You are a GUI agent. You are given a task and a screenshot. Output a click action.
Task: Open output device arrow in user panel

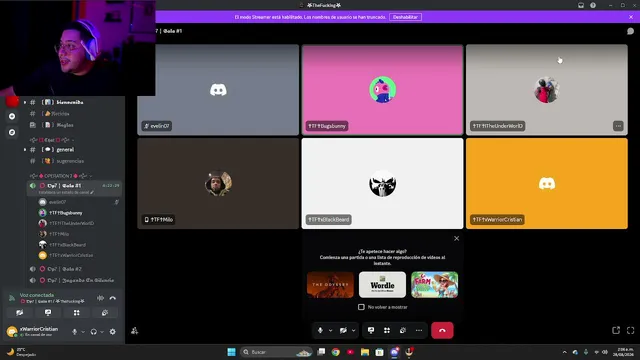[x=102, y=332]
